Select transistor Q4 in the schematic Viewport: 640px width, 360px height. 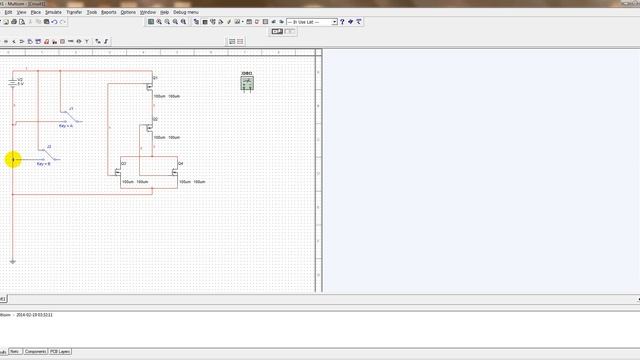tap(175, 173)
